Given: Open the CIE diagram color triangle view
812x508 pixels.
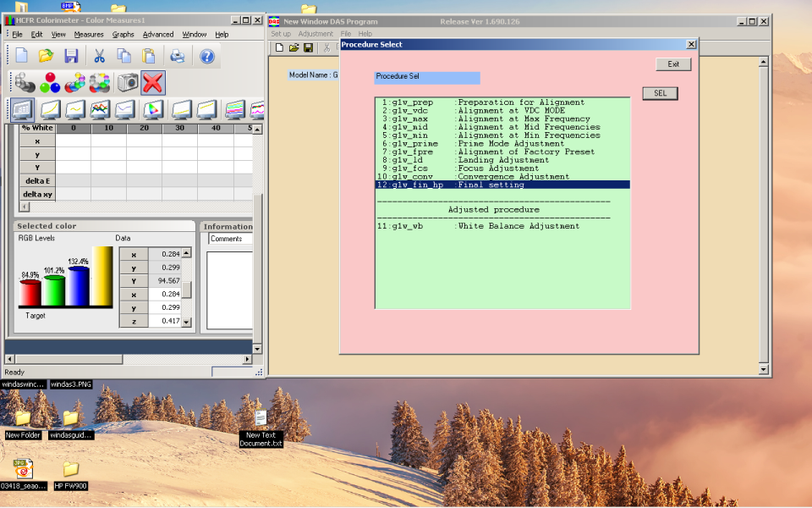Looking at the screenshot, I should click(x=153, y=109).
